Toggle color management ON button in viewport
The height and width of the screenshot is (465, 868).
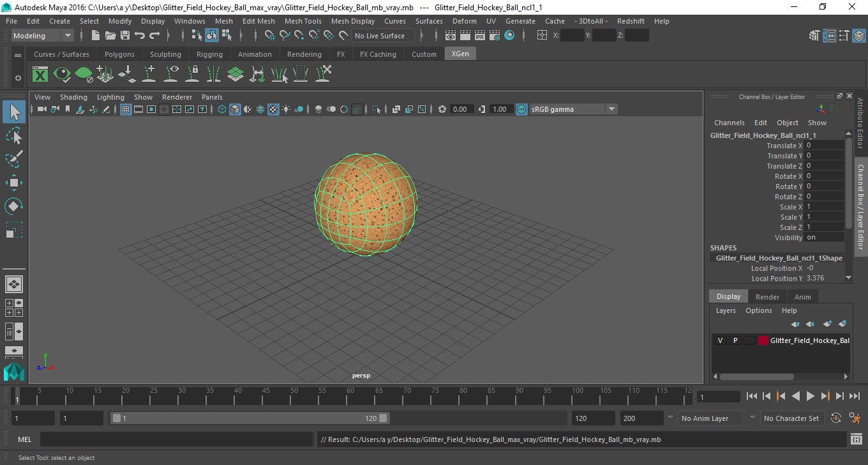click(521, 109)
